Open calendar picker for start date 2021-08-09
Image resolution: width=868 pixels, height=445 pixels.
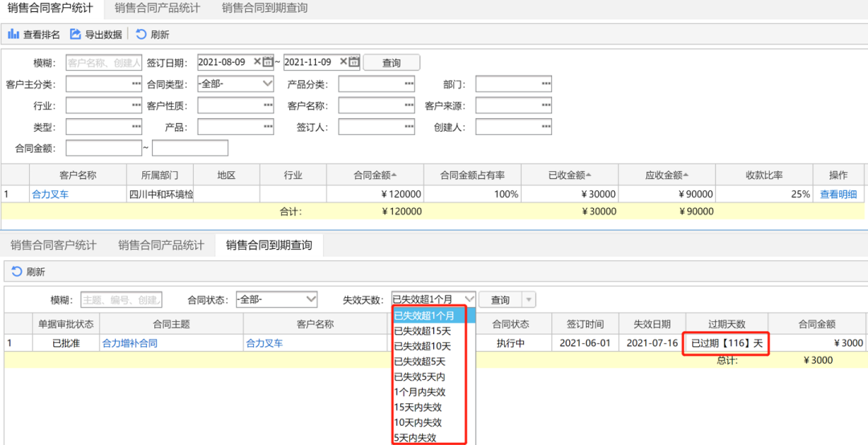pos(268,62)
